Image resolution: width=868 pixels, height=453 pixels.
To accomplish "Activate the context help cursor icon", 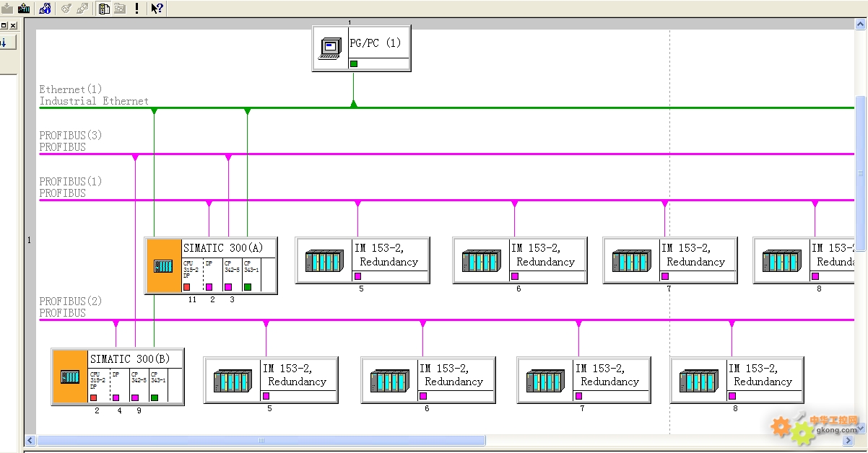I will 157,9.
